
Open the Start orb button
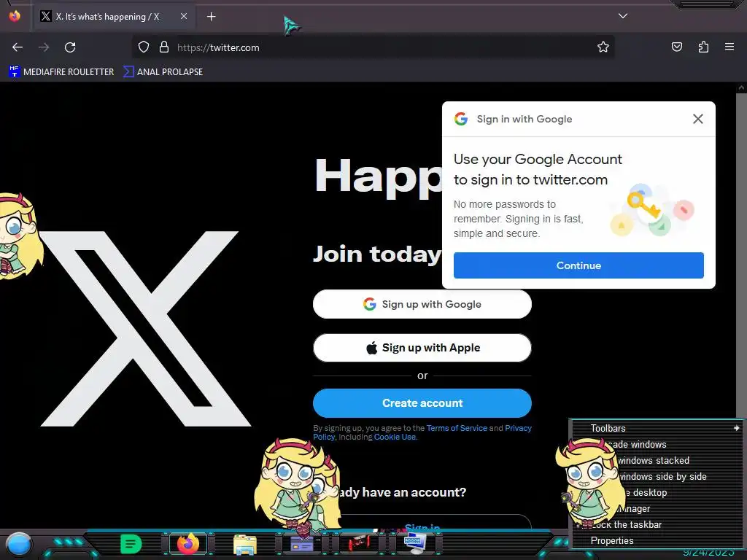tap(19, 544)
